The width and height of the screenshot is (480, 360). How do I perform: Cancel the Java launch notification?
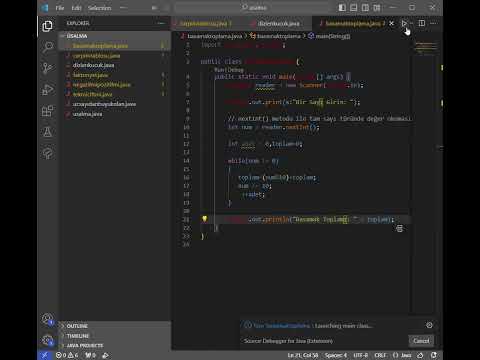421,341
